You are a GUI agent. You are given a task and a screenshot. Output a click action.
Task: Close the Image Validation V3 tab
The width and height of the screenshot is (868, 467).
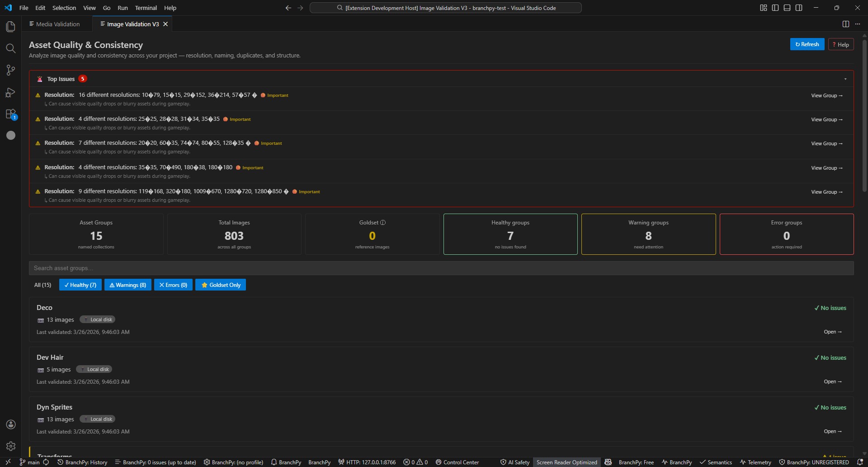(x=165, y=24)
